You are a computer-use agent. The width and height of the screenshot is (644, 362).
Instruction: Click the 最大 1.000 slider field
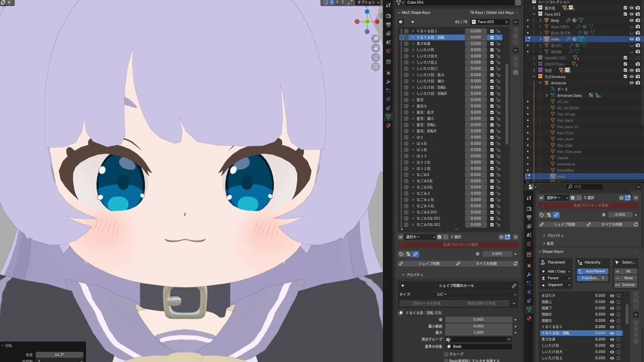479,333
